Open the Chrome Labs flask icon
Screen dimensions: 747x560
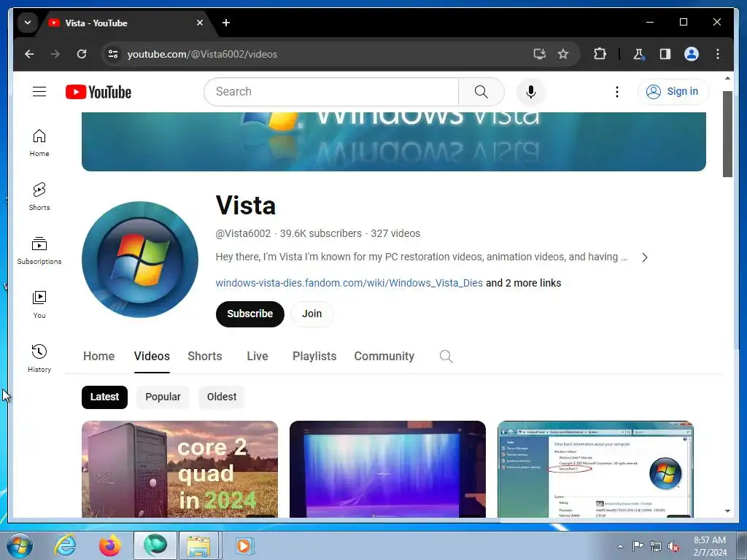click(x=639, y=54)
